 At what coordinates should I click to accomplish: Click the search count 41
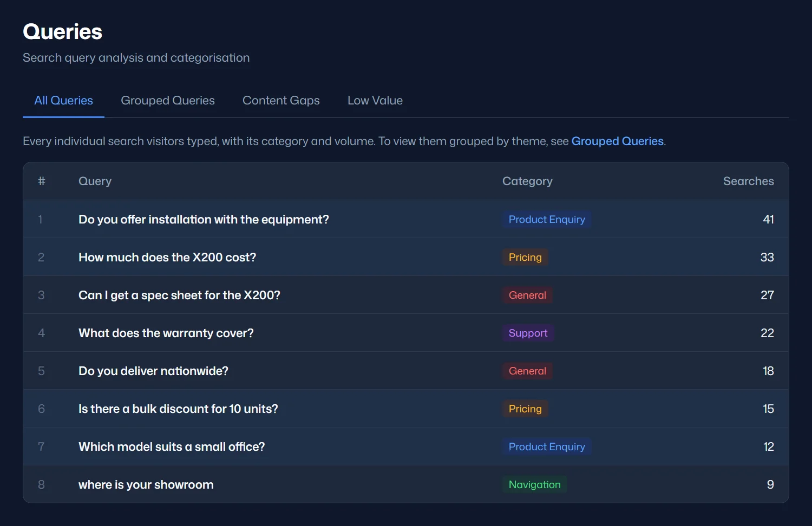point(768,219)
